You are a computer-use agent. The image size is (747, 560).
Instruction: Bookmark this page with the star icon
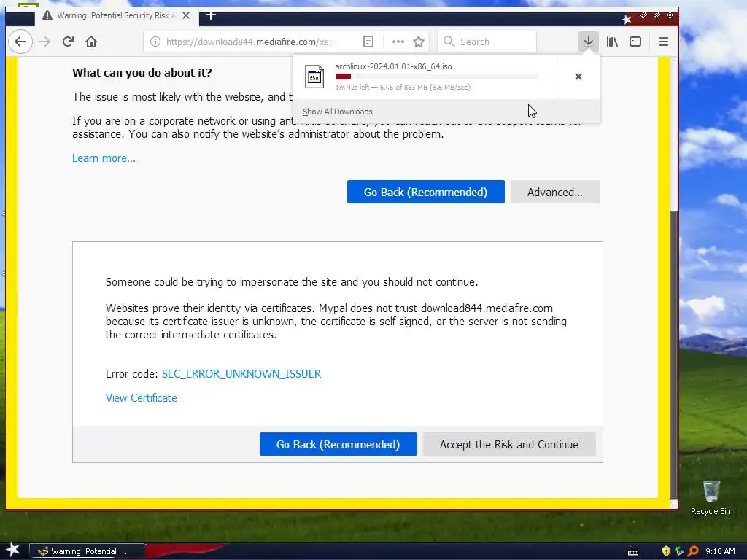click(x=419, y=42)
